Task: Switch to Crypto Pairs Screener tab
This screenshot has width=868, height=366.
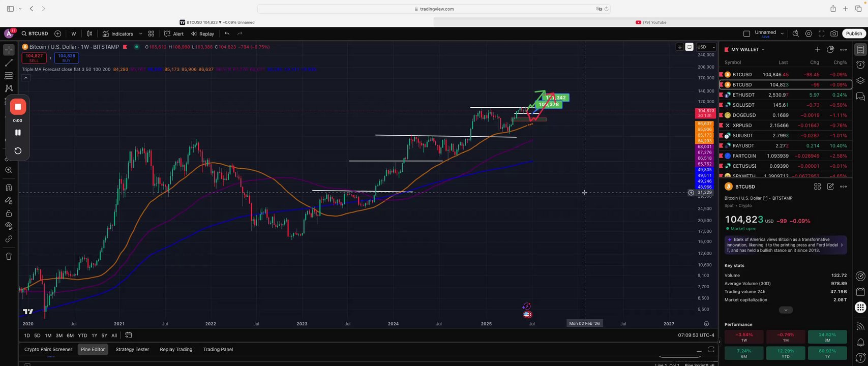Action: pyautogui.click(x=48, y=349)
